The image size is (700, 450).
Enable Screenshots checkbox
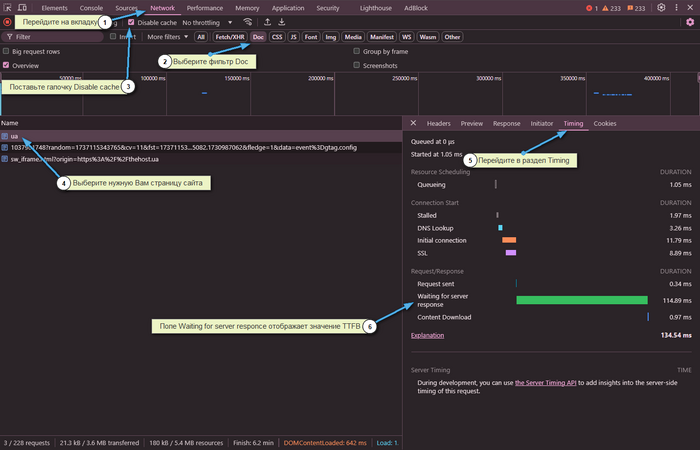tap(356, 65)
